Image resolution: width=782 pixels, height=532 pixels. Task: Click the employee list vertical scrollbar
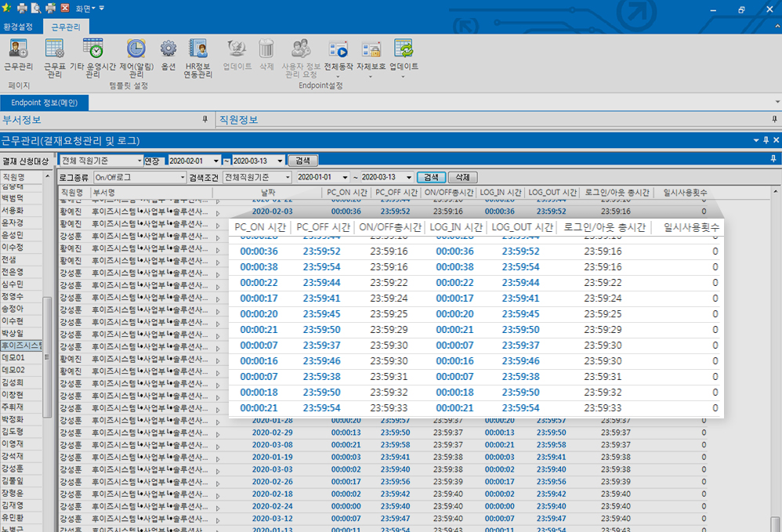[x=47, y=357]
